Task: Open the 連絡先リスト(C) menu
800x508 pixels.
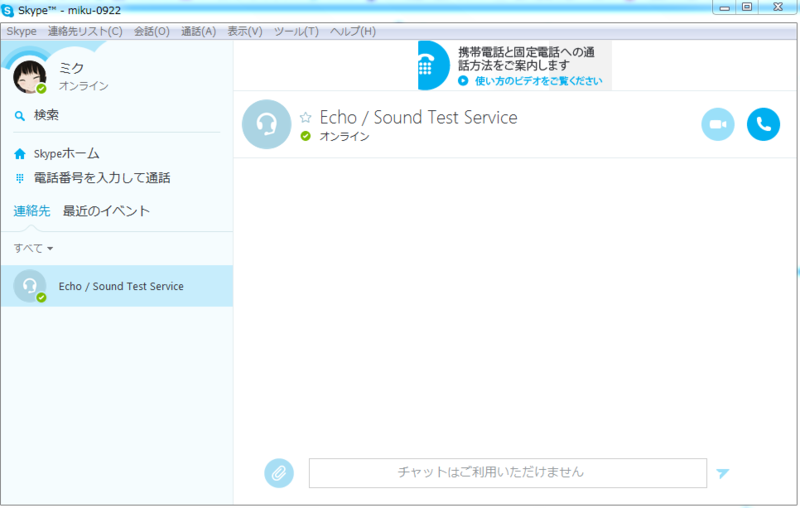Action: pos(85,31)
